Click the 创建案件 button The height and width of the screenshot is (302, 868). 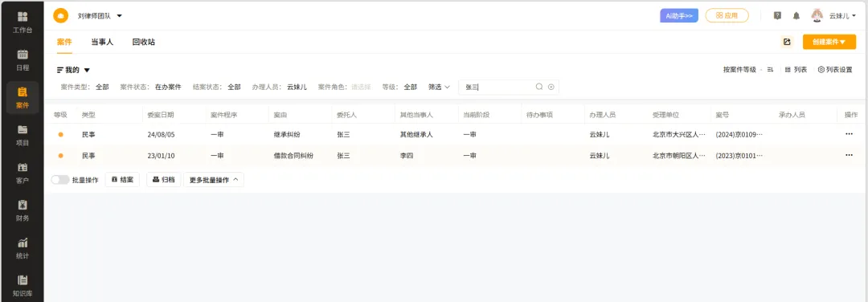[x=829, y=42]
